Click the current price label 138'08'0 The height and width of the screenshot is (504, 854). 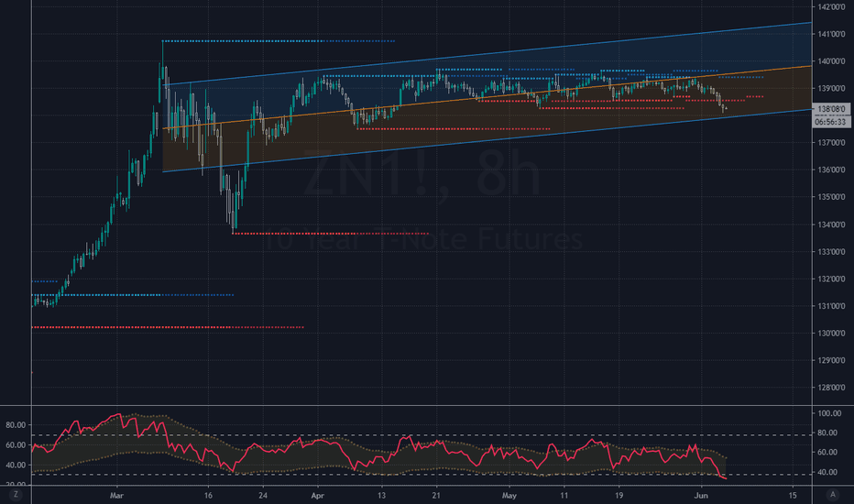click(831, 109)
